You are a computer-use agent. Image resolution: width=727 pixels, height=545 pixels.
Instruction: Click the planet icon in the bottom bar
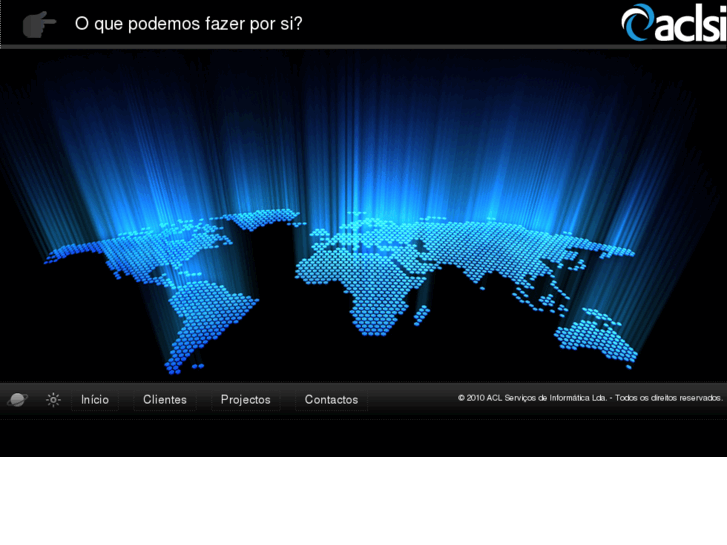point(18,399)
